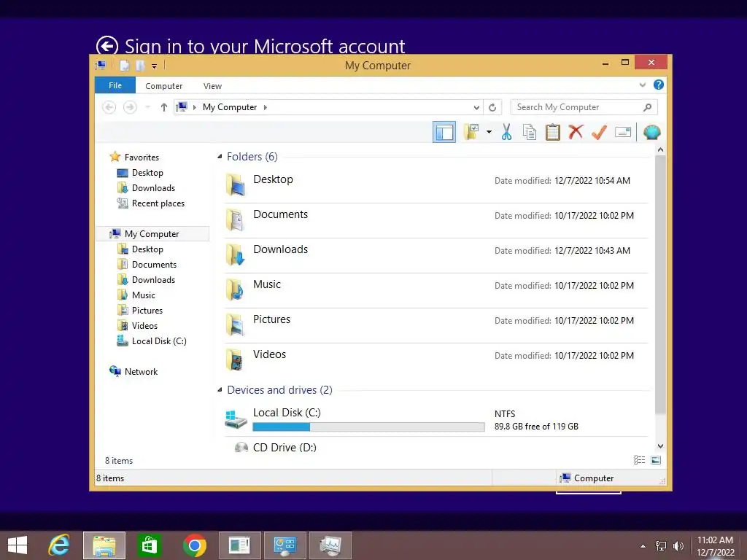The height and width of the screenshot is (560, 747).
Task: Open the View ribbon tab
Action: tap(212, 86)
